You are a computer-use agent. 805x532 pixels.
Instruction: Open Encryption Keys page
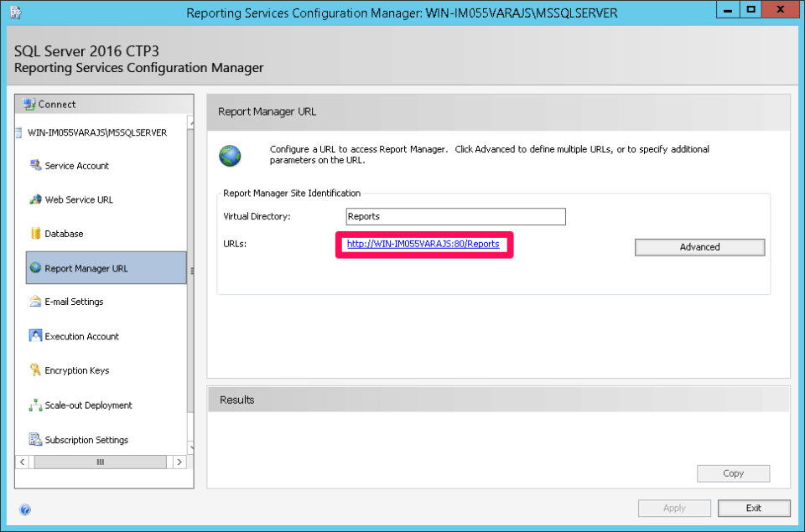pos(76,370)
